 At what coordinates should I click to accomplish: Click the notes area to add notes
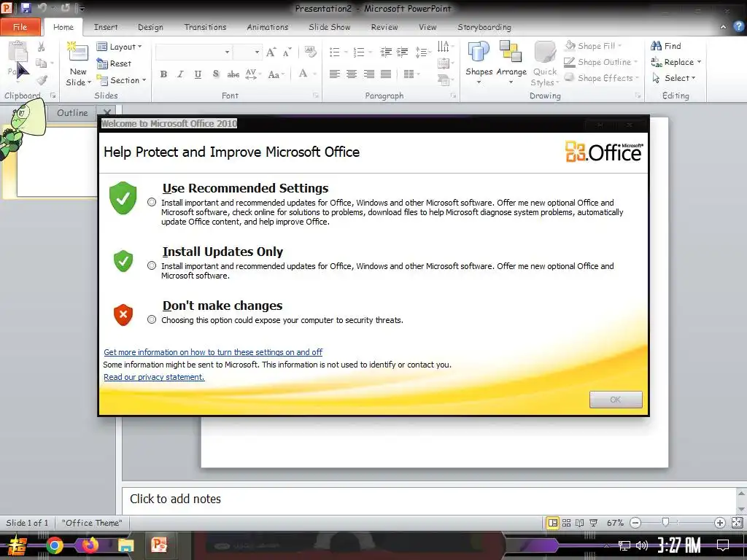[429, 499]
